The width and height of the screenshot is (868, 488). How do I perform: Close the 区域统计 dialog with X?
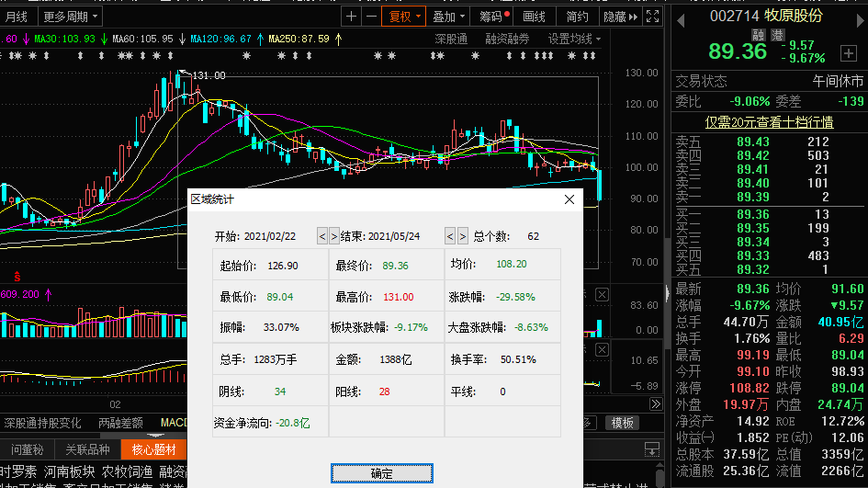(569, 199)
